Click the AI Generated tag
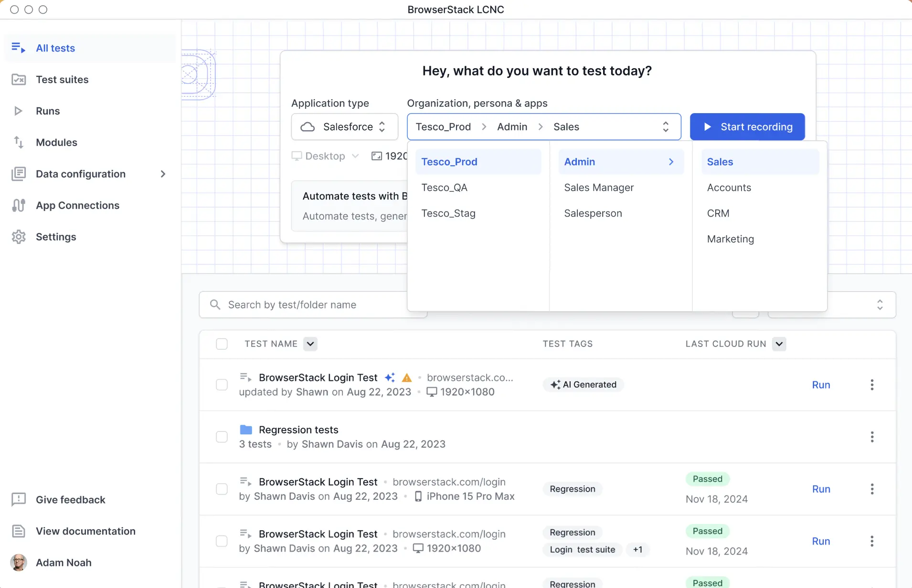 click(x=583, y=385)
